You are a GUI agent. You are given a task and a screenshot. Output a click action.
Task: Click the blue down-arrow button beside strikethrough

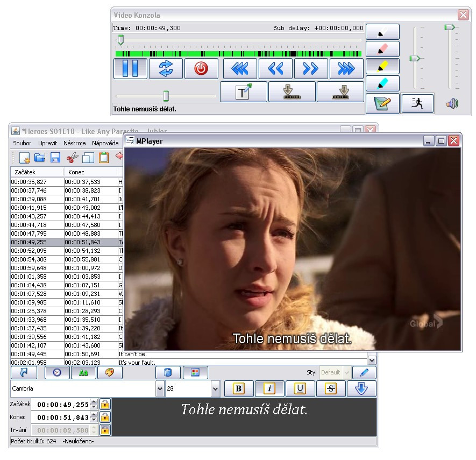[361, 388]
